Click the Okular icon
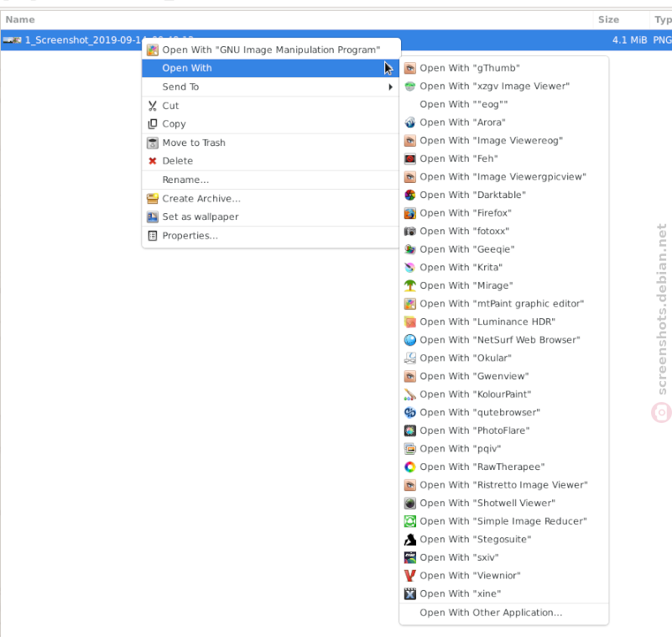Image resolution: width=672 pixels, height=637 pixels. click(409, 358)
